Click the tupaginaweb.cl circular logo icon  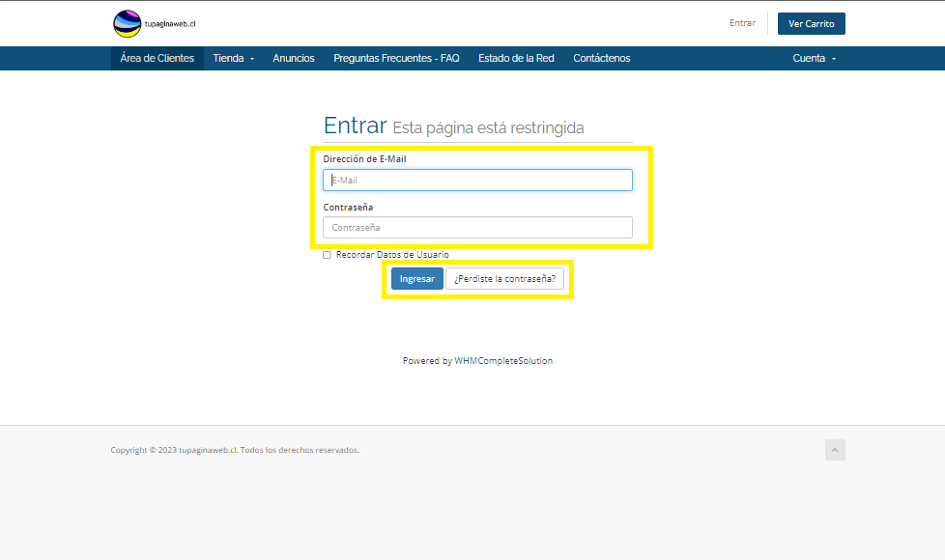click(x=127, y=23)
